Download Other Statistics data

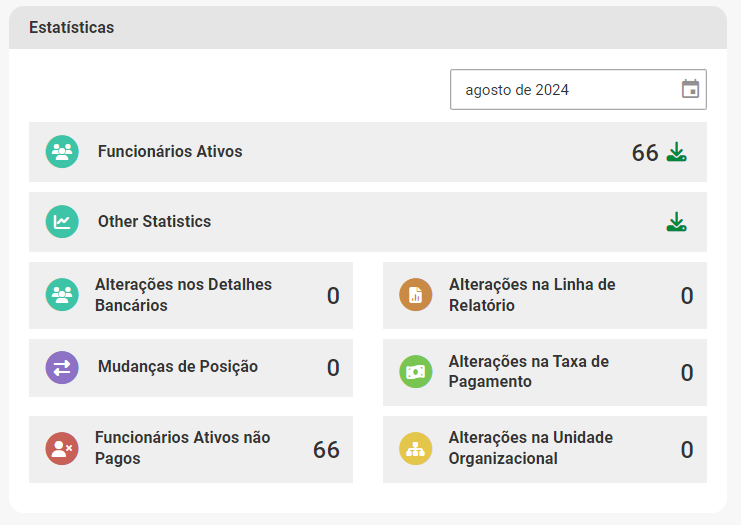coord(677,222)
